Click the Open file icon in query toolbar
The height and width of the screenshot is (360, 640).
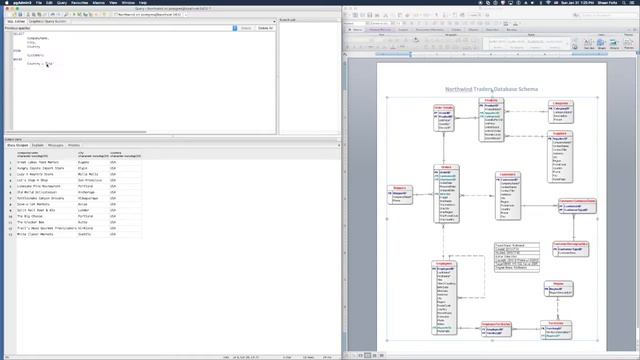14,14
